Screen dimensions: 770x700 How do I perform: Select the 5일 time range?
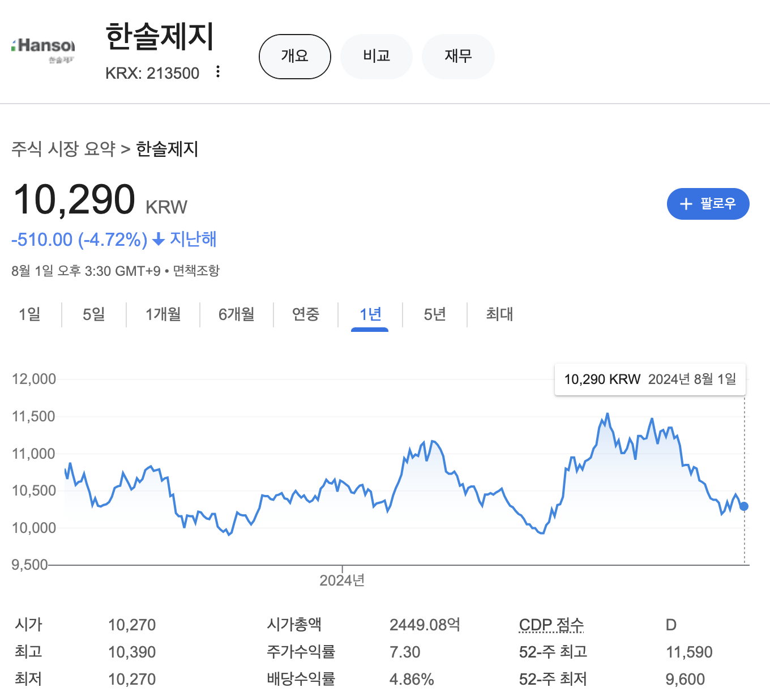(x=94, y=314)
